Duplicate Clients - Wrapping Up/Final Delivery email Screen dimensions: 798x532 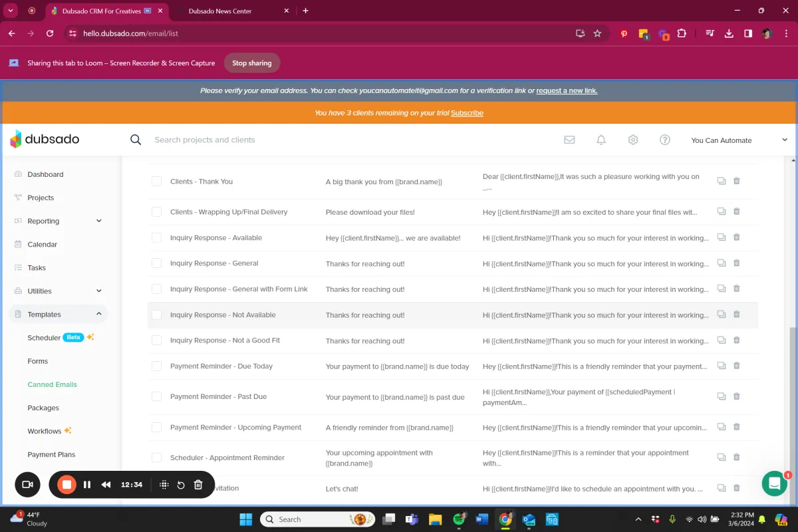722,211
